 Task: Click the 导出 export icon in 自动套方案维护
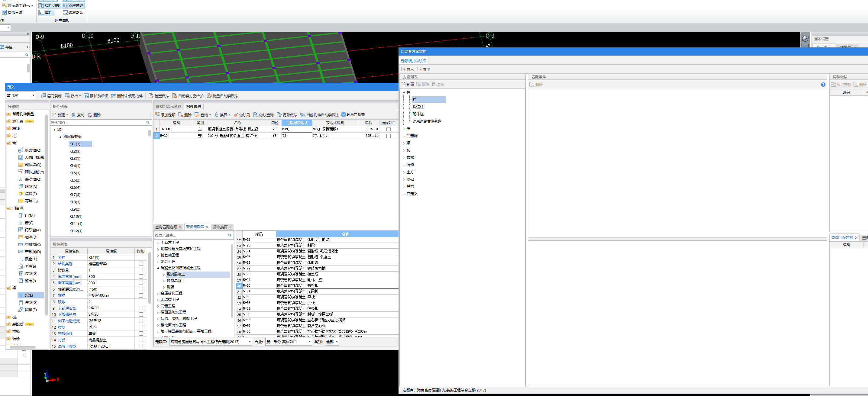point(420,69)
